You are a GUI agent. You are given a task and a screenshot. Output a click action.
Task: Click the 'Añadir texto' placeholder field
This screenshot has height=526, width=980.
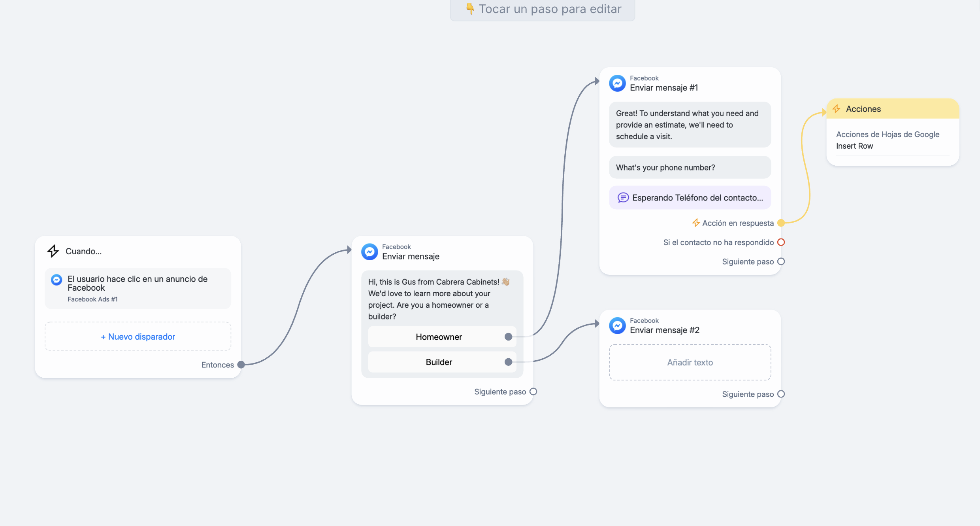[x=690, y=362]
